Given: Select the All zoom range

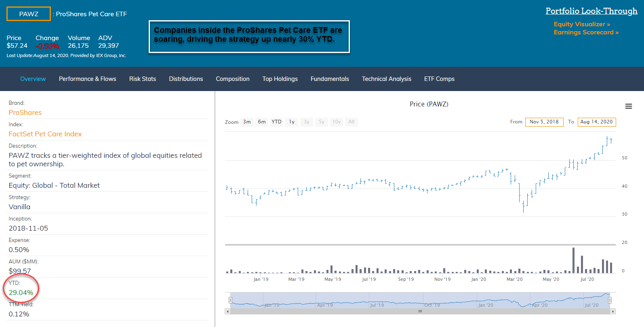Looking at the screenshot, I should [351, 122].
